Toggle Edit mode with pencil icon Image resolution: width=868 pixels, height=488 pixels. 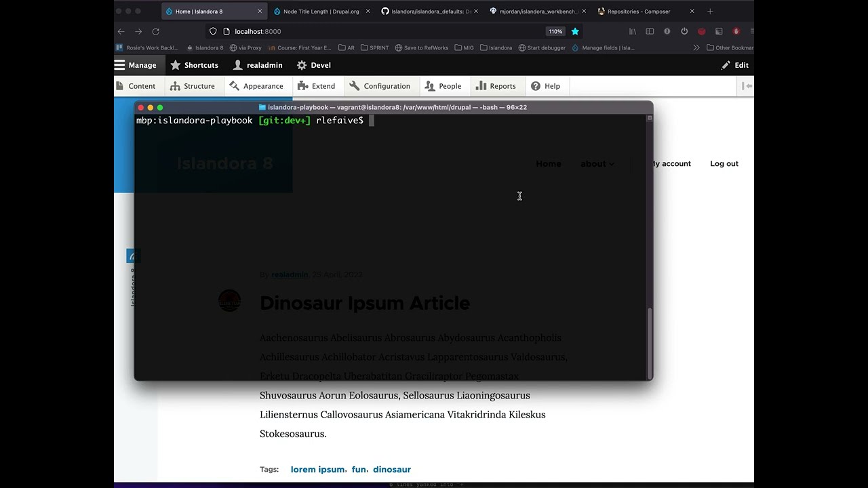click(734, 65)
